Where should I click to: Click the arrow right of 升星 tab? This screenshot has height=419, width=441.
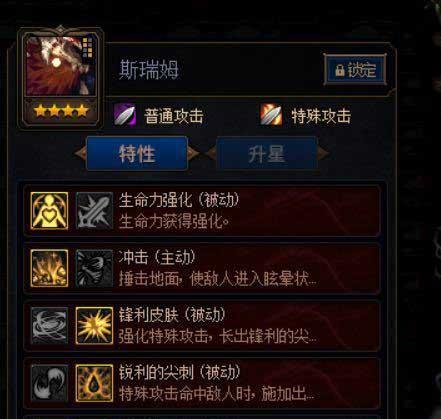coord(324,154)
